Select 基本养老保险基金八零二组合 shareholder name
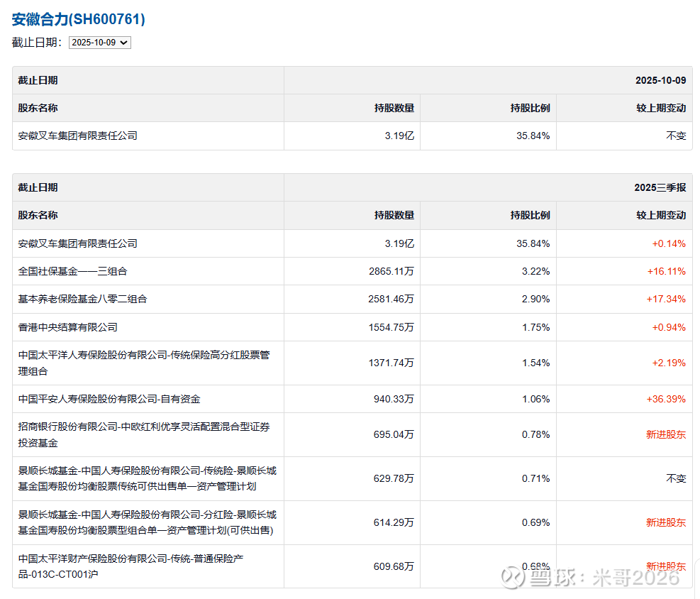Viewport: 700px width, 599px height. pyautogui.click(x=83, y=299)
